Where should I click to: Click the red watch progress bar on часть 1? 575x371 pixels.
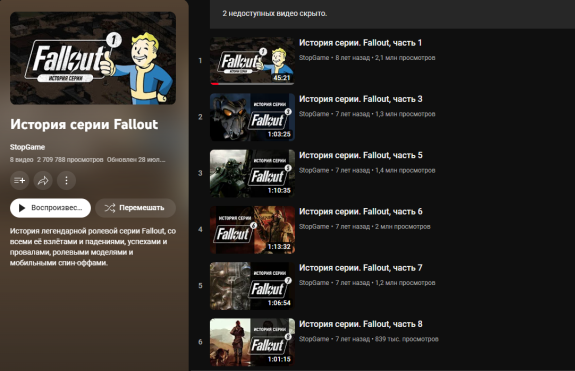click(x=215, y=84)
